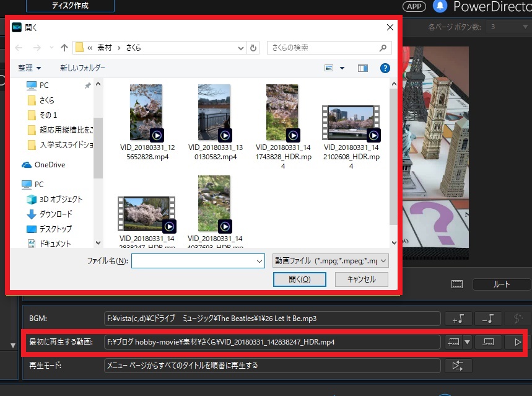
Task: Click the search magnifier icon in the search box
Action: click(x=383, y=48)
